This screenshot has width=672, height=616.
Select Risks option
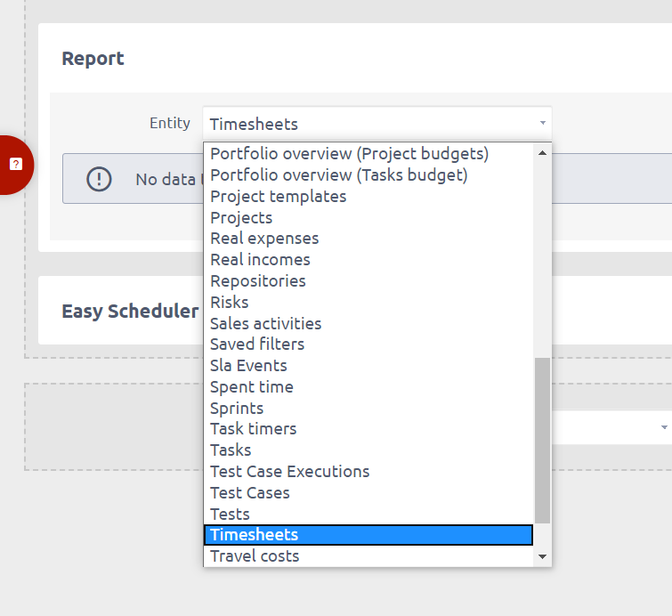point(229,303)
